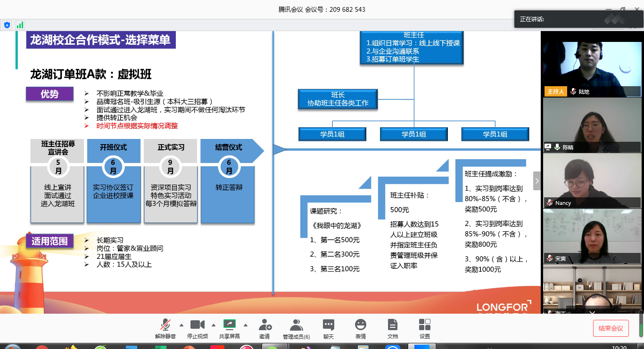Click the green network signal bars icon

(20, 25)
